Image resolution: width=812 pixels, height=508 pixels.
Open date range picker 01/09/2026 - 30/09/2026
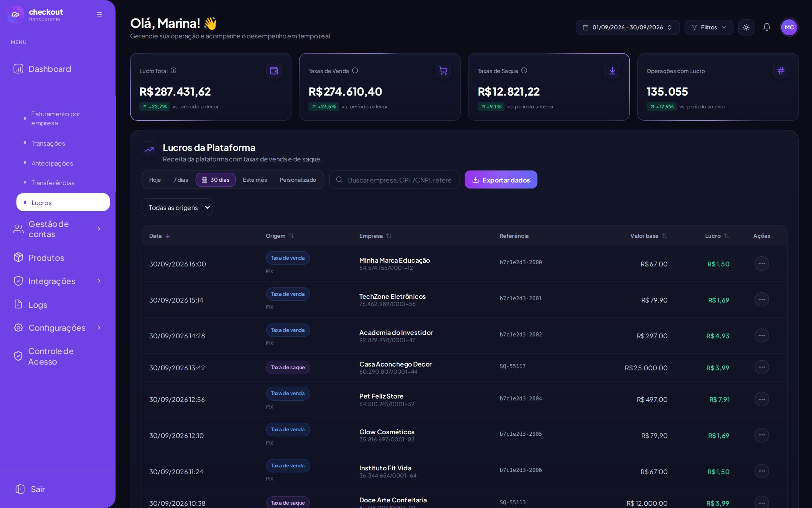627,27
